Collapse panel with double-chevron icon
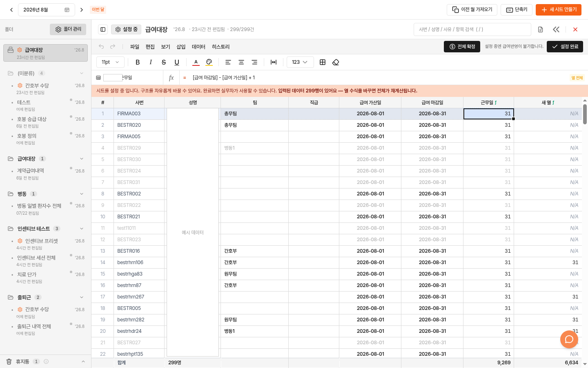 pos(556,29)
